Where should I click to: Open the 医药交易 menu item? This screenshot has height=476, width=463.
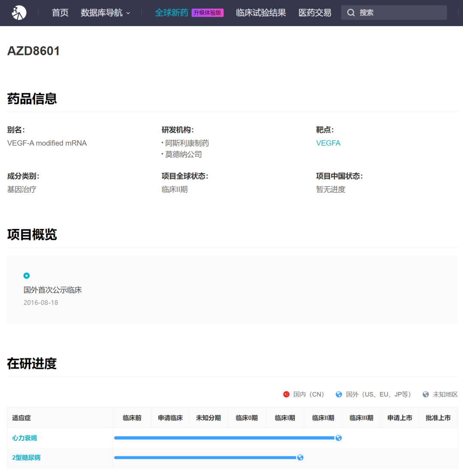[x=315, y=13]
